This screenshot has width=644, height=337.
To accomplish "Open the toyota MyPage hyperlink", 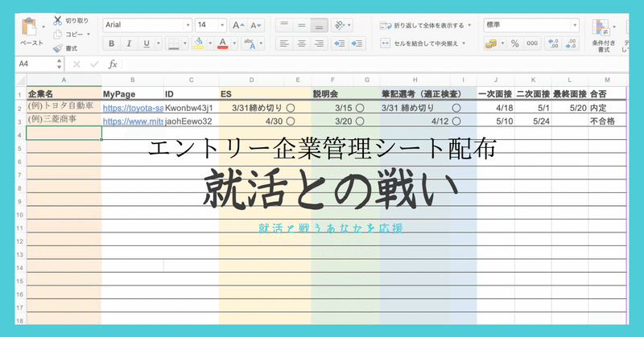I will [133, 108].
